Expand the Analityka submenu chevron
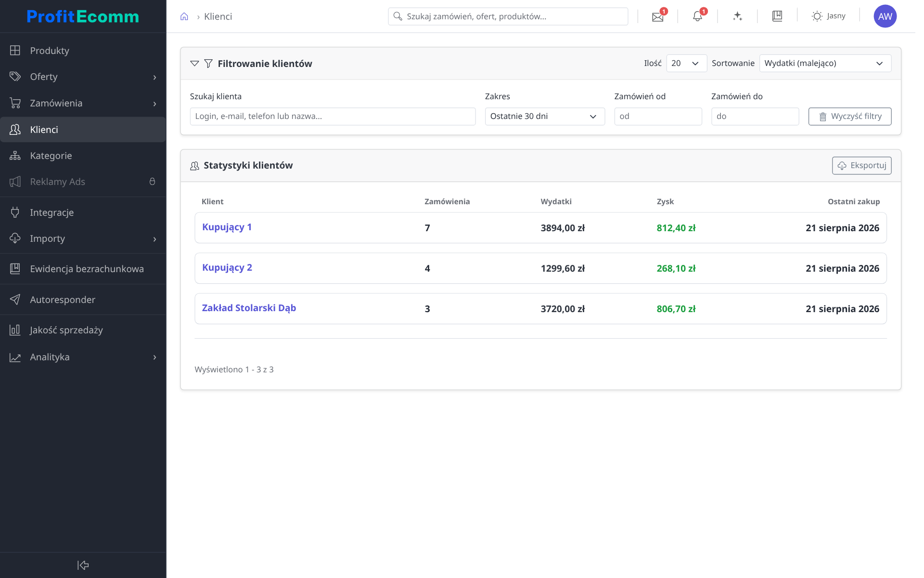Image resolution: width=924 pixels, height=578 pixels. pos(154,357)
